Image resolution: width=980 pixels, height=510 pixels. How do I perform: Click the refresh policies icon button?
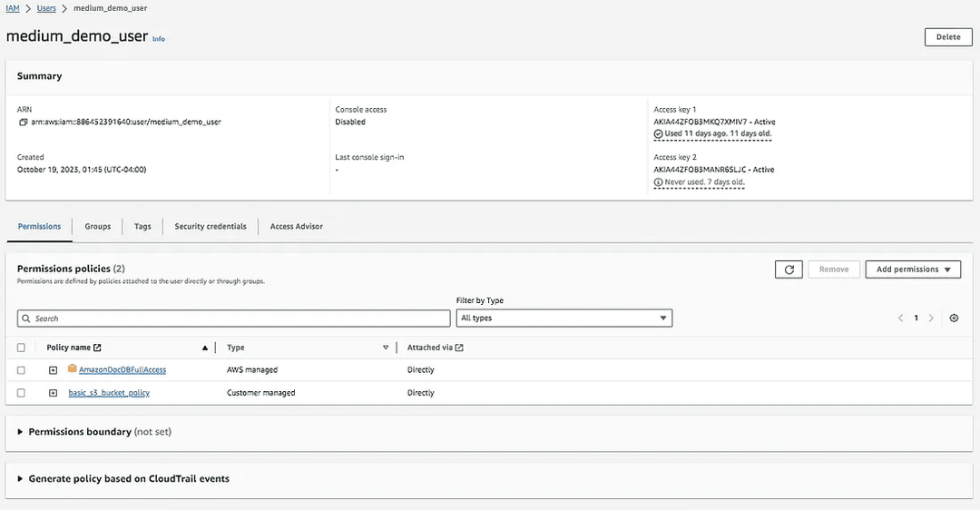(x=789, y=270)
